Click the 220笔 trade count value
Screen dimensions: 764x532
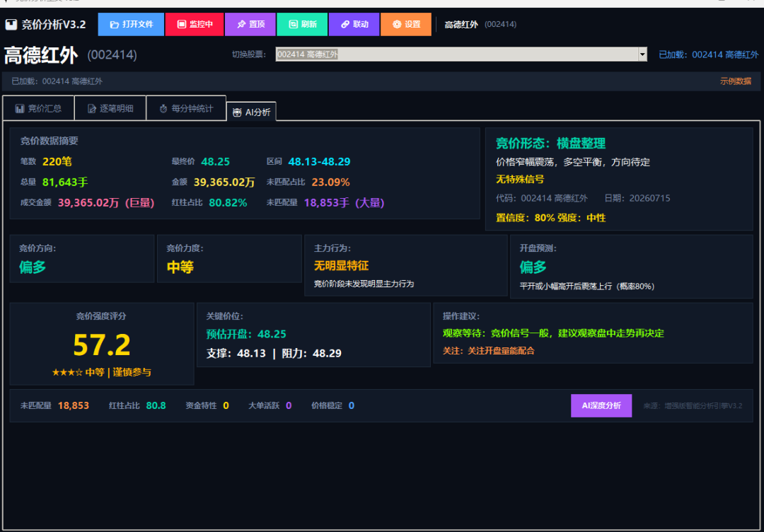(x=57, y=162)
